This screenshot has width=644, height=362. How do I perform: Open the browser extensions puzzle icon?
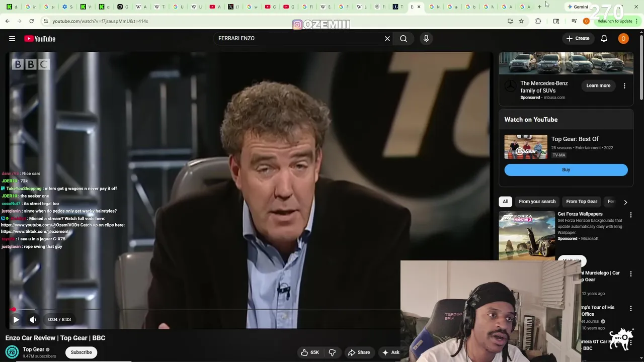(538, 21)
